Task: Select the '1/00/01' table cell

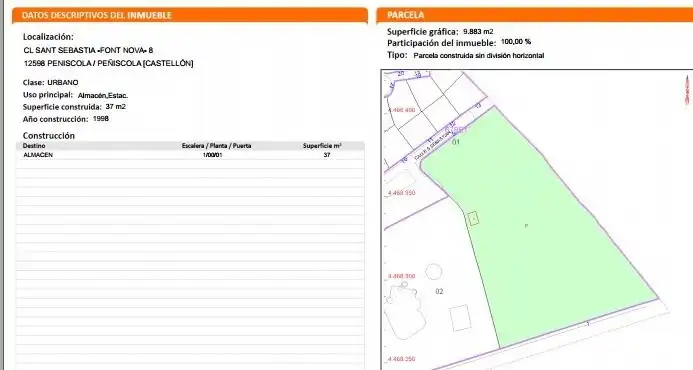Action: [x=212, y=155]
